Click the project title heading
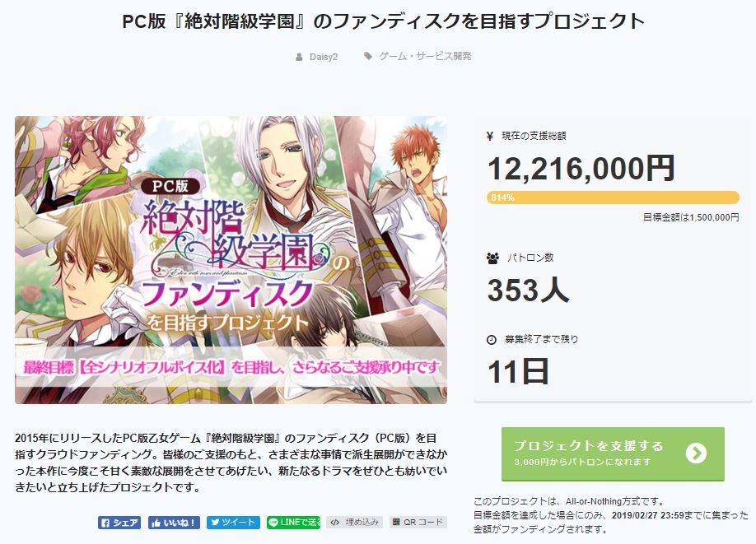This screenshot has width=756, height=544. point(383,21)
